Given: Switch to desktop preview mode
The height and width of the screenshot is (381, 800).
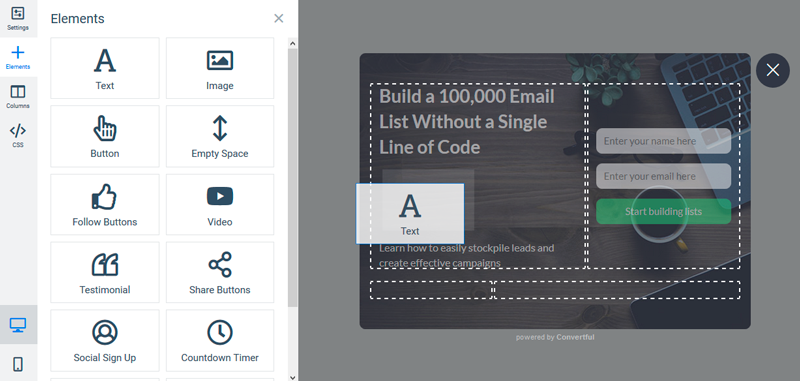Looking at the screenshot, I should point(18,324).
